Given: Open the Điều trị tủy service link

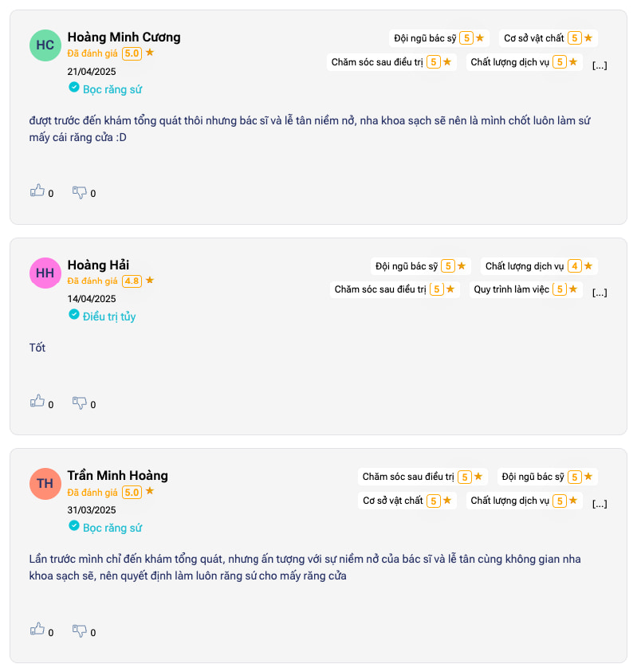Looking at the screenshot, I should [x=109, y=316].
